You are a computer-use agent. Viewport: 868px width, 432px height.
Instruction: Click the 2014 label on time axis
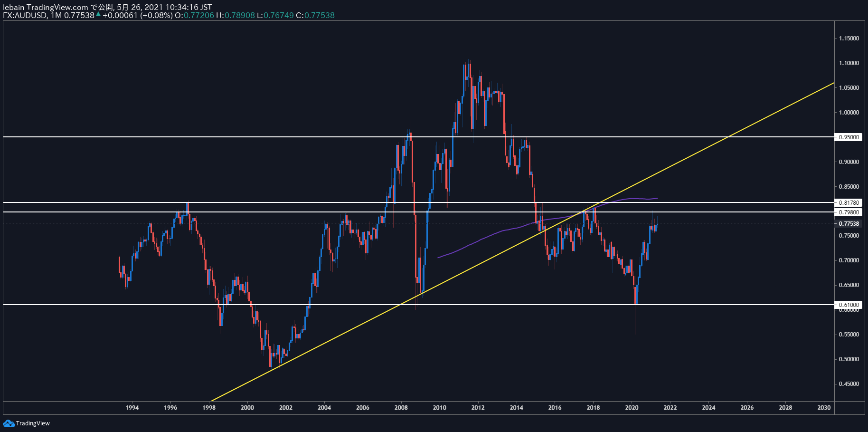[x=517, y=408]
